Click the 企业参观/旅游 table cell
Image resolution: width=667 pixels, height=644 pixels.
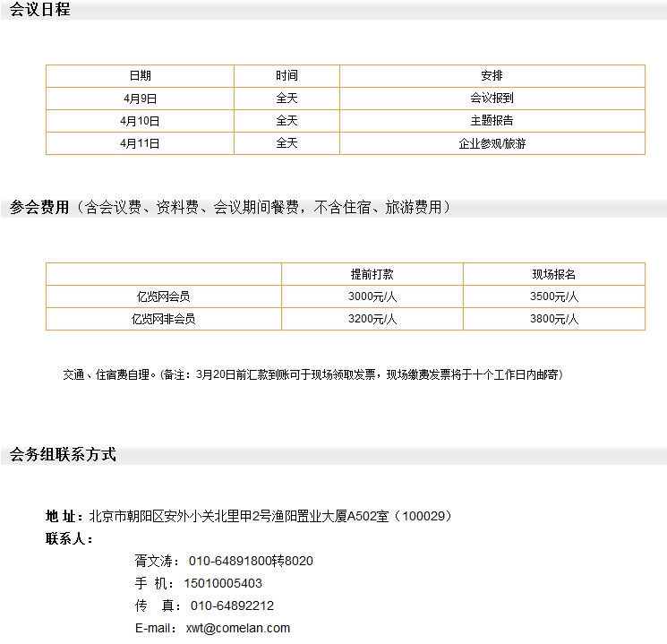pos(492,142)
